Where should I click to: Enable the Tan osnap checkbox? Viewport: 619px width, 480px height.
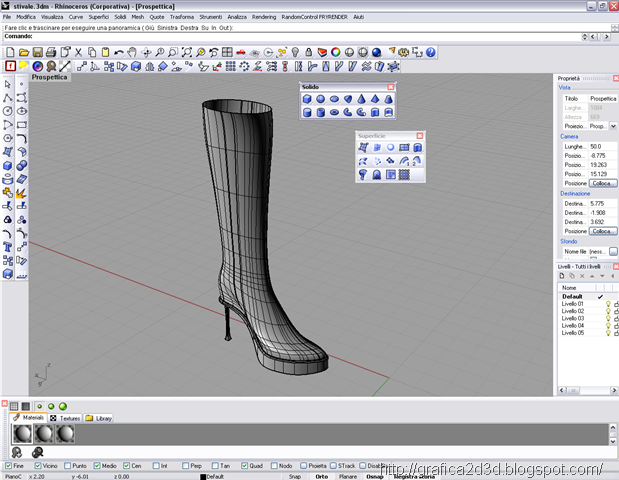(x=215, y=466)
